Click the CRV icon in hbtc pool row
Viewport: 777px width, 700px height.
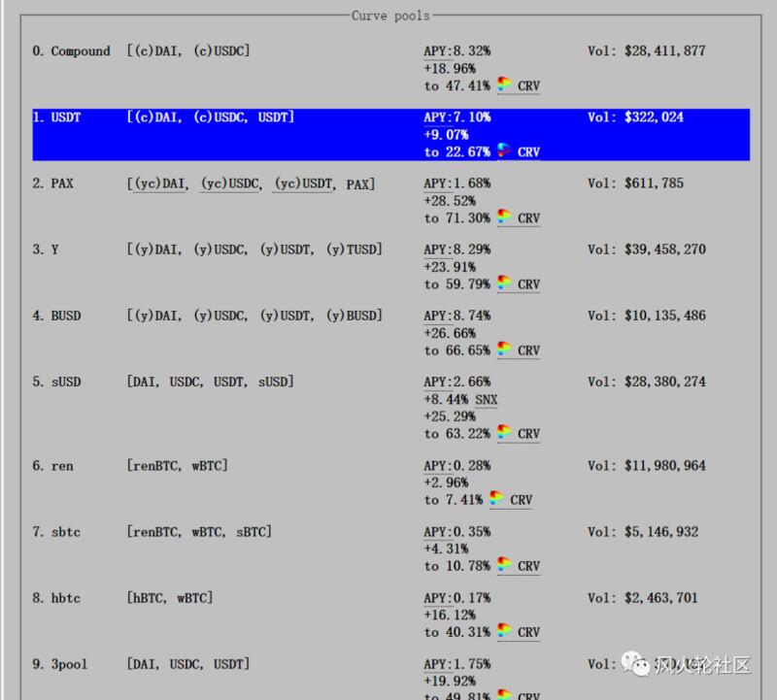click(504, 631)
